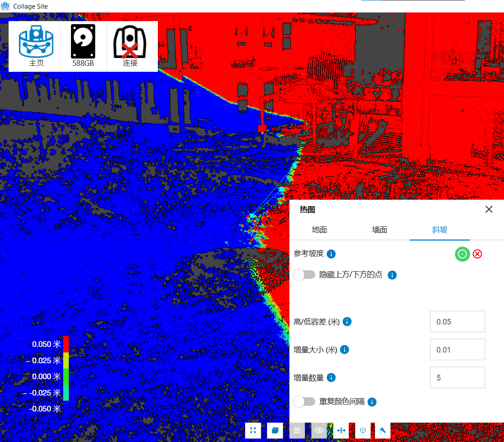Viewport: 504px width, 442px height.
Task: Click the fullscreen expand arrows icon
Action: pyautogui.click(x=253, y=430)
